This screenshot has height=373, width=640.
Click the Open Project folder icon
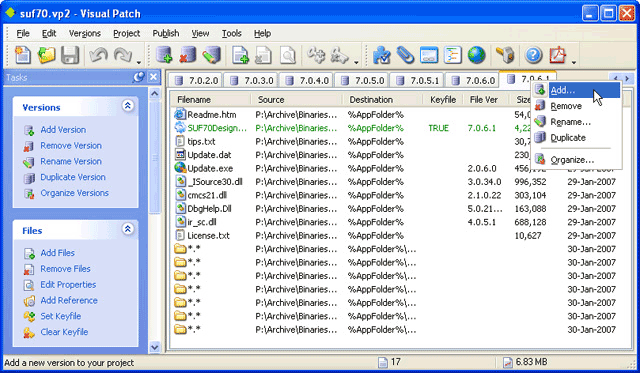pyautogui.click(x=46, y=55)
